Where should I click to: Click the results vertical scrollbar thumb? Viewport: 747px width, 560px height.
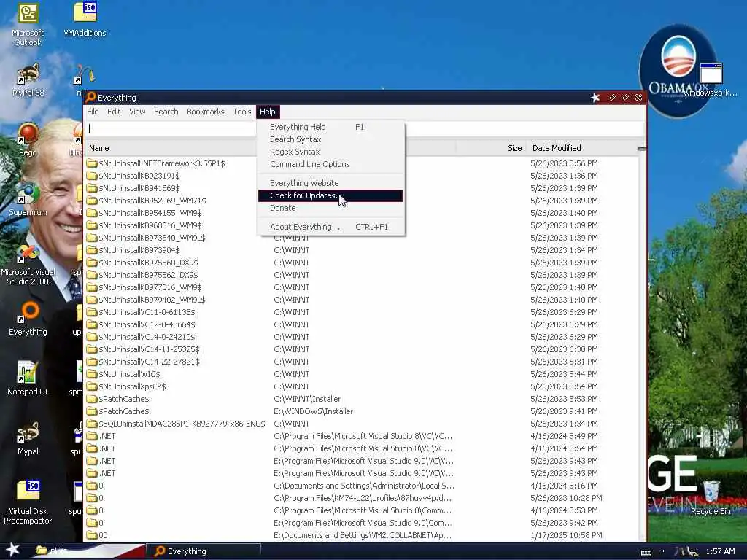(642, 149)
